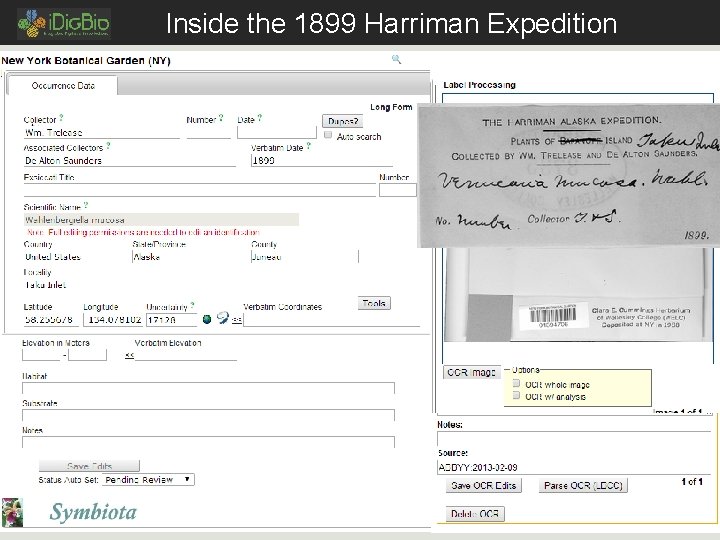Click the OCR Source field
720x540 pixels.
(574, 468)
